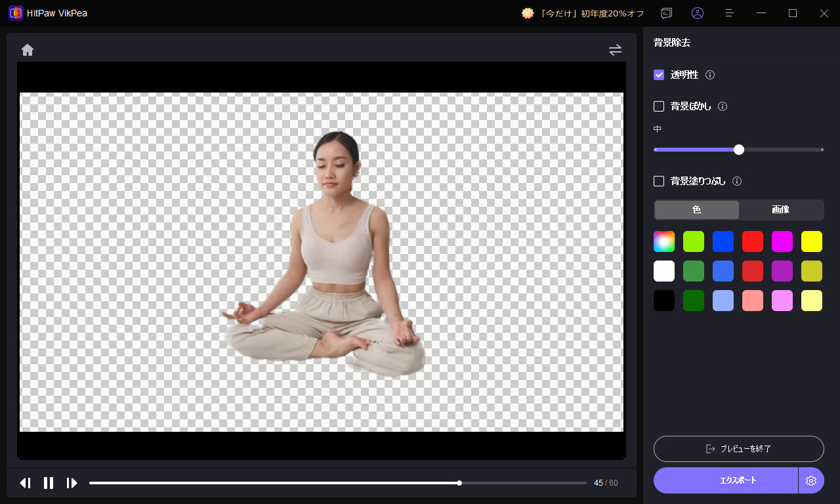Click the info icon next to 透明性

pyautogui.click(x=709, y=75)
